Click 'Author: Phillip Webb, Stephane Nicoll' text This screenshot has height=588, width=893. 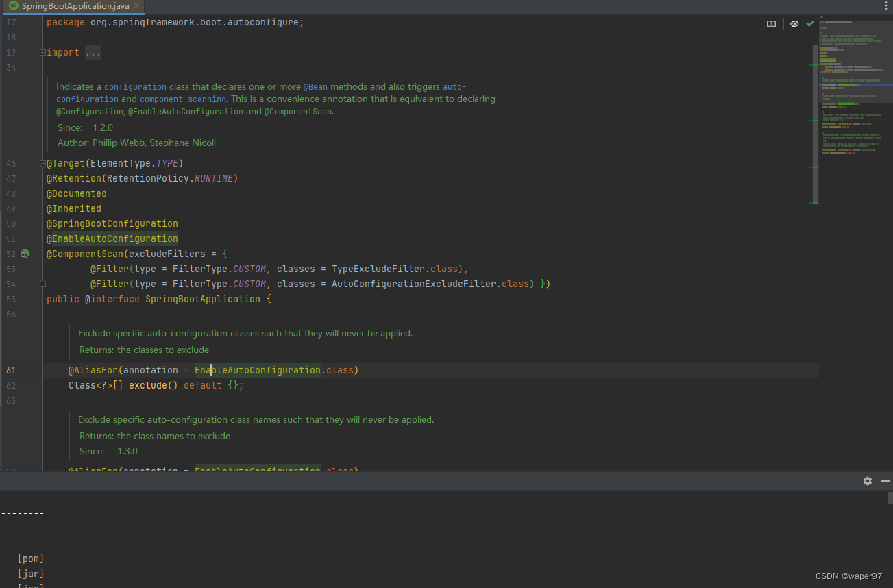point(136,143)
